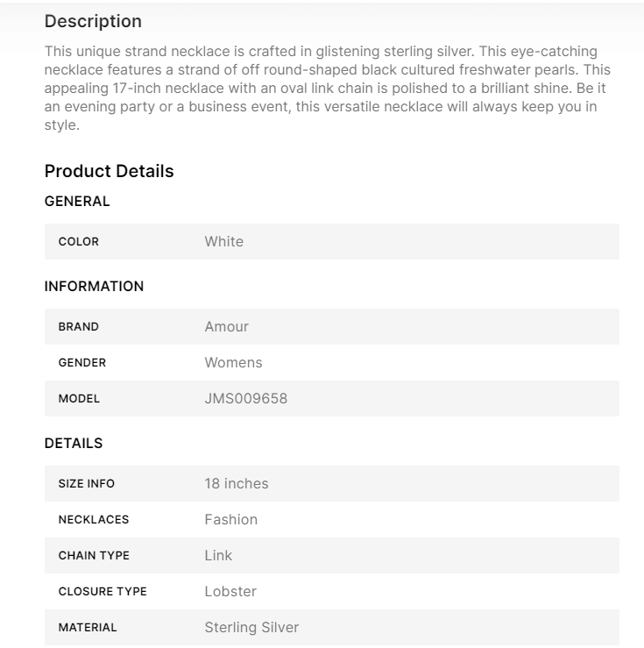644x648 pixels.
Task: Click the MATERIAL row label
Action: click(x=88, y=628)
